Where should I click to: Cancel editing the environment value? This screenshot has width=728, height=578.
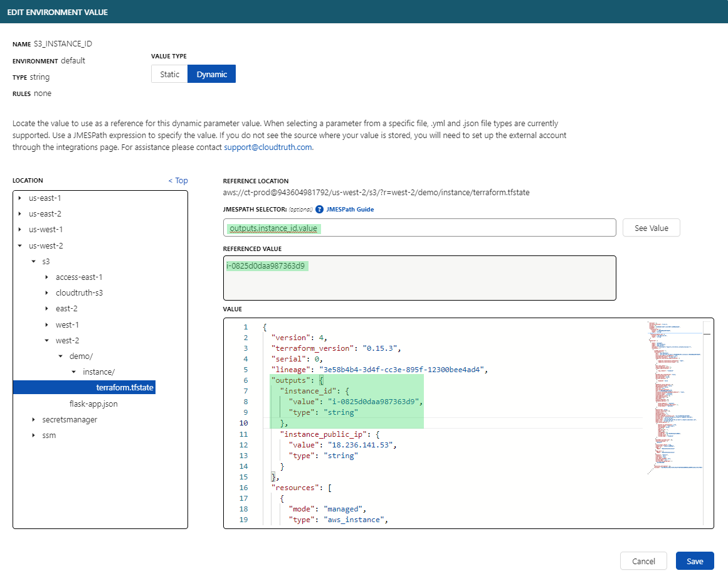643,561
